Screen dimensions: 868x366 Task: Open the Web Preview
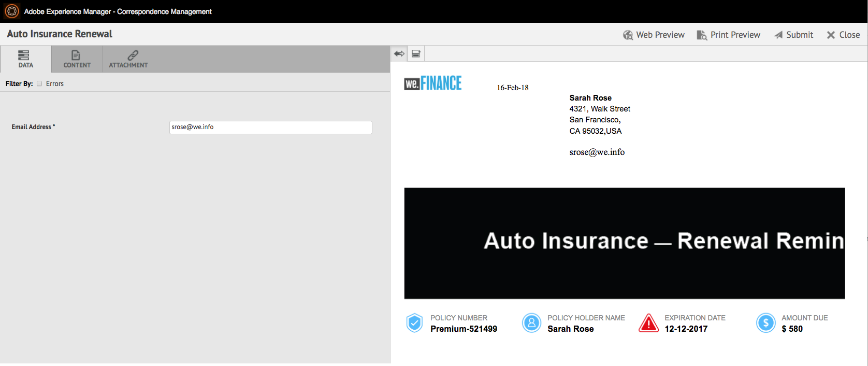654,35
